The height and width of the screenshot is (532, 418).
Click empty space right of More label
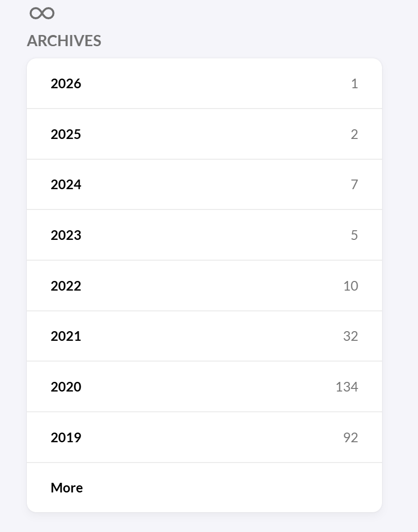pyautogui.click(x=228, y=488)
